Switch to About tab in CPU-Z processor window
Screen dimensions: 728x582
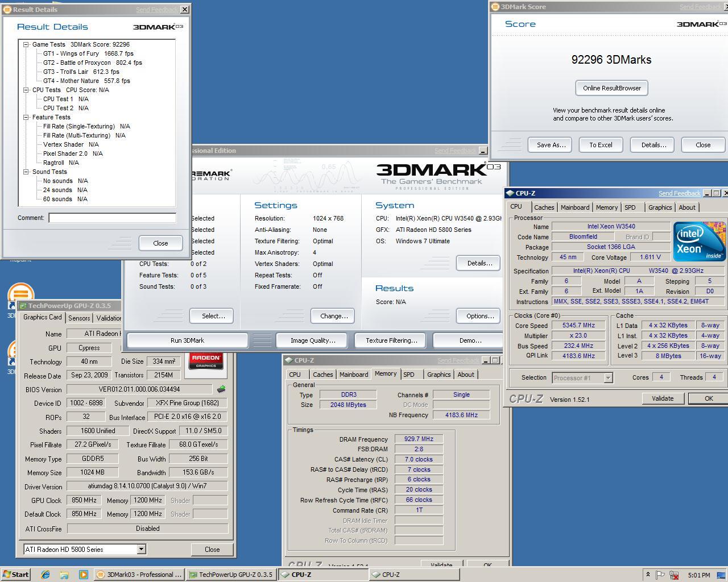(x=687, y=207)
